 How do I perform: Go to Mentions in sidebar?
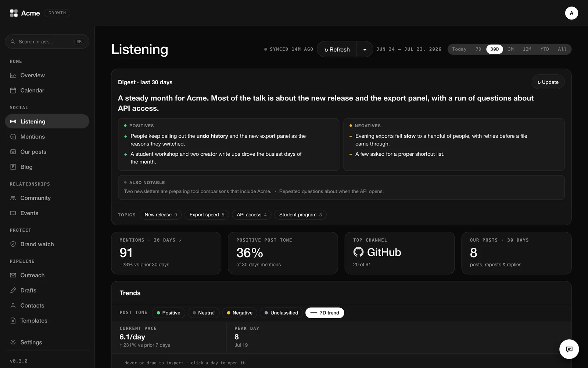click(47, 137)
